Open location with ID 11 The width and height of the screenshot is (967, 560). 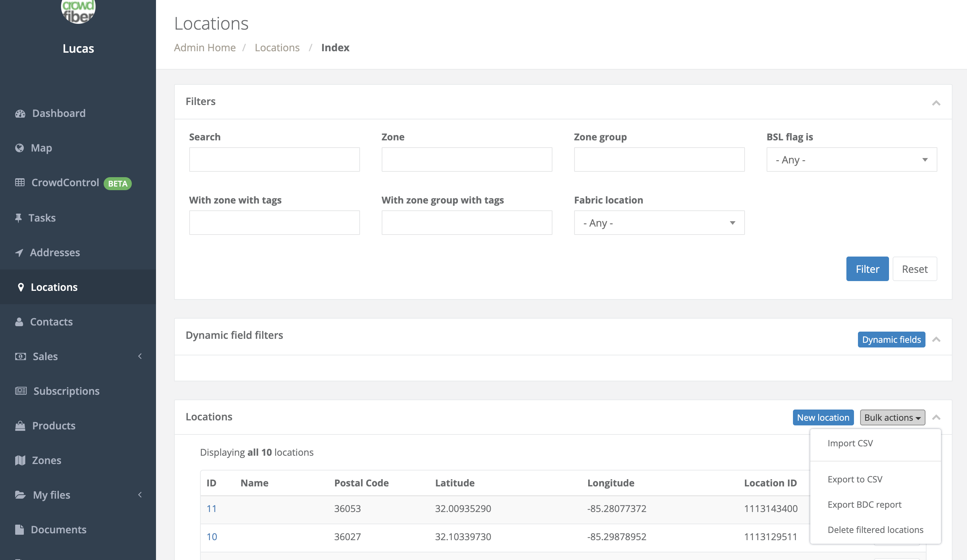[212, 508]
